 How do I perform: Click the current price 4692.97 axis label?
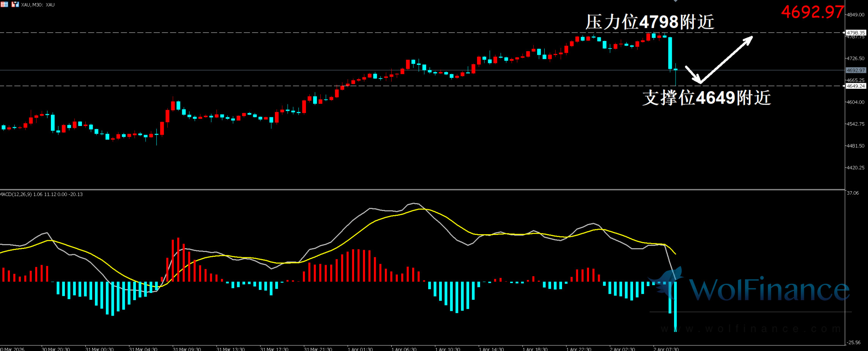coord(856,71)
